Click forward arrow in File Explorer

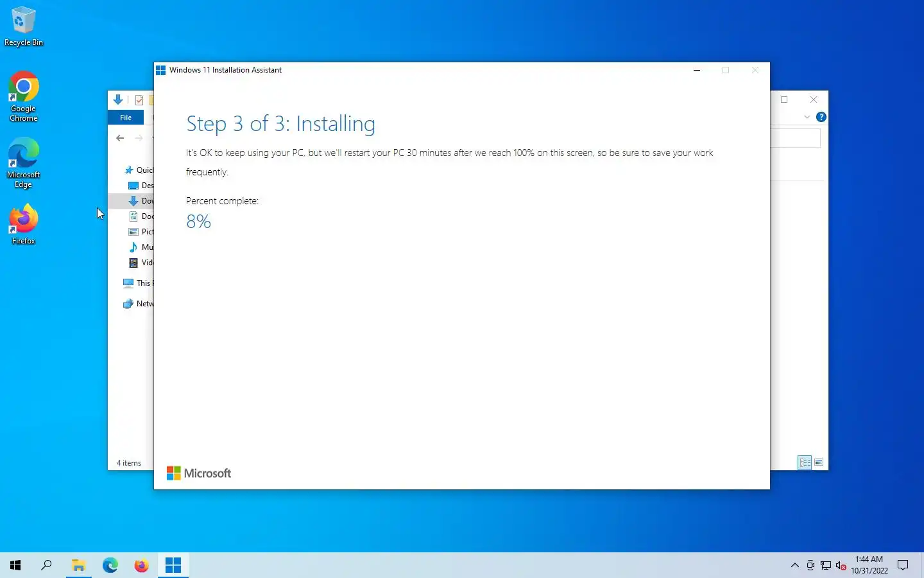[x=139, y=138]
